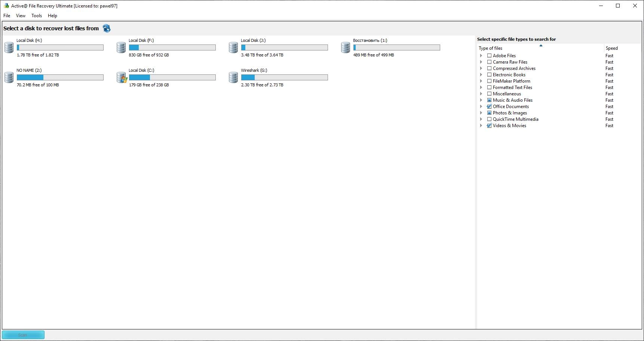Screen dimensions: 644x341
Task: Toggle the Miscellaneous checkbox
Action: (x=489, y=94)
